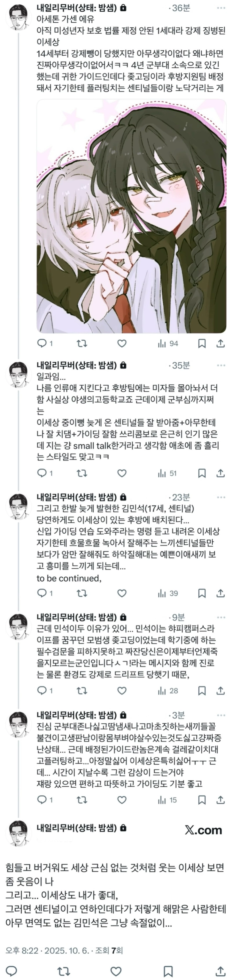Open the illustration of two characters
The width and height of the screenshot is (232, 980).
131,216
